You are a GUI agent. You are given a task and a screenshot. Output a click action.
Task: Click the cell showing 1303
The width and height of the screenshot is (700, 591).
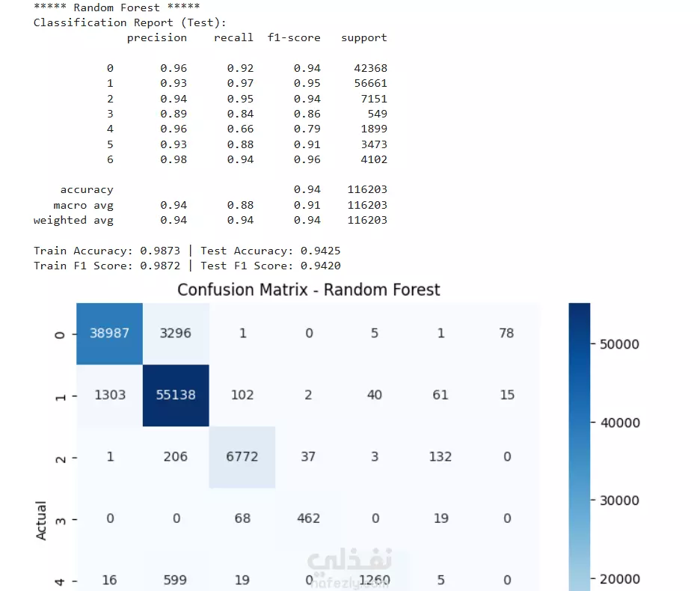[109, 395]
